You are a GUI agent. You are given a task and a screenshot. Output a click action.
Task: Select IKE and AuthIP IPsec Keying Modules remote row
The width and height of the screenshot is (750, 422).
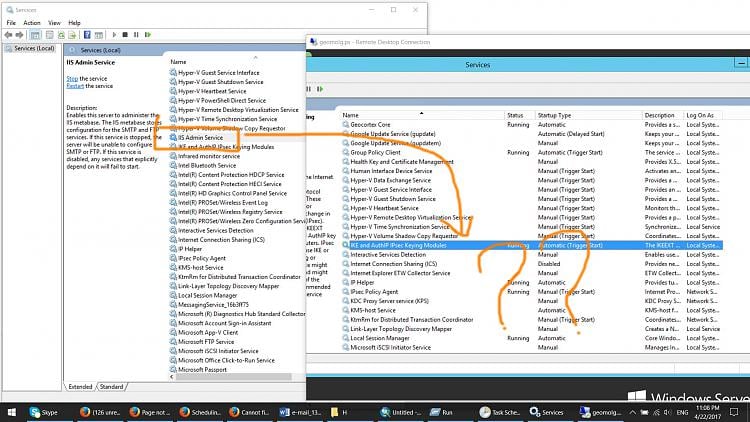click(531, 245)
